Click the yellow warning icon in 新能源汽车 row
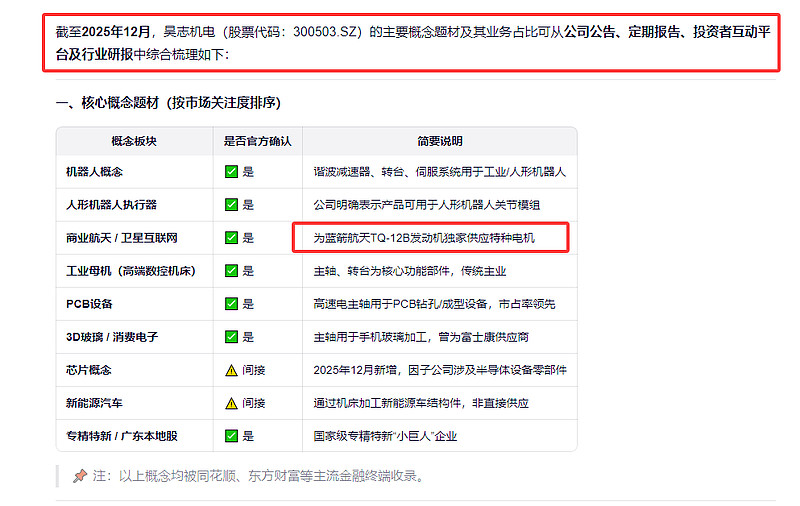The width and height of the screenshot is (800, 506). pyautogui.click(x=231, y=403)
